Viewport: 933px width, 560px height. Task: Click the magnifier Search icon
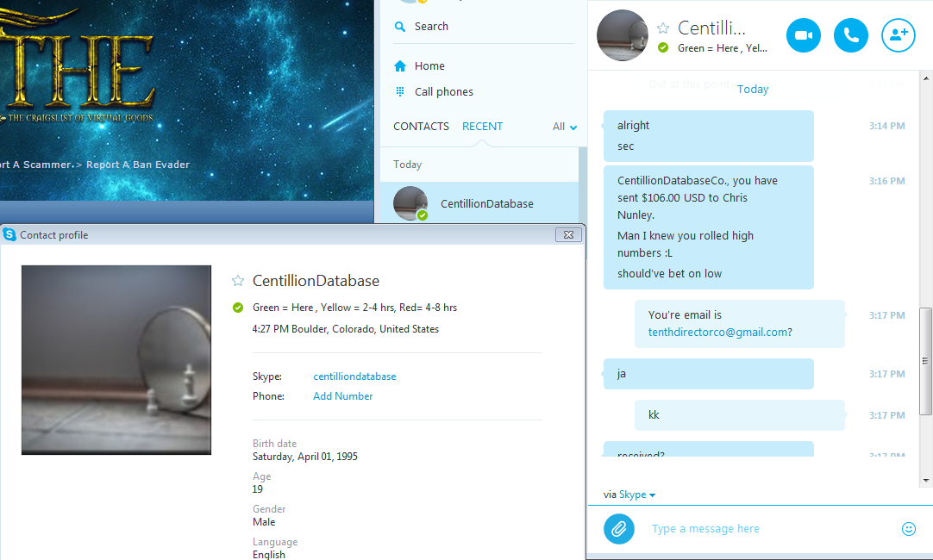[x=400, y=27]
